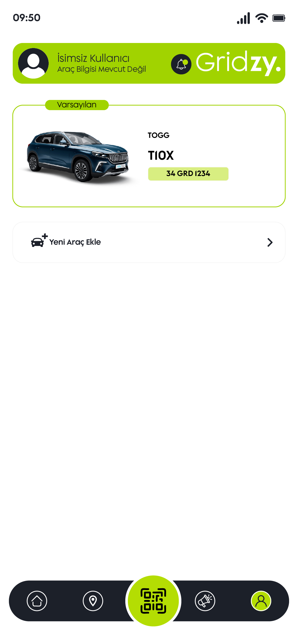The height and width of the screenshot is (644, 298).
Task: Tap the Gridzy logo
Action: click(x=239, y=63)
